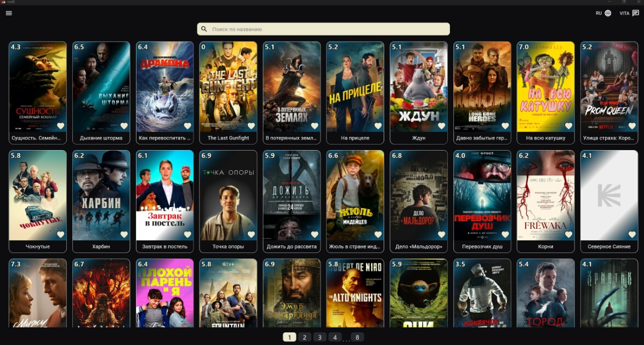
Task: Favorite the Сущность heart icon
Action: [60, 126]
